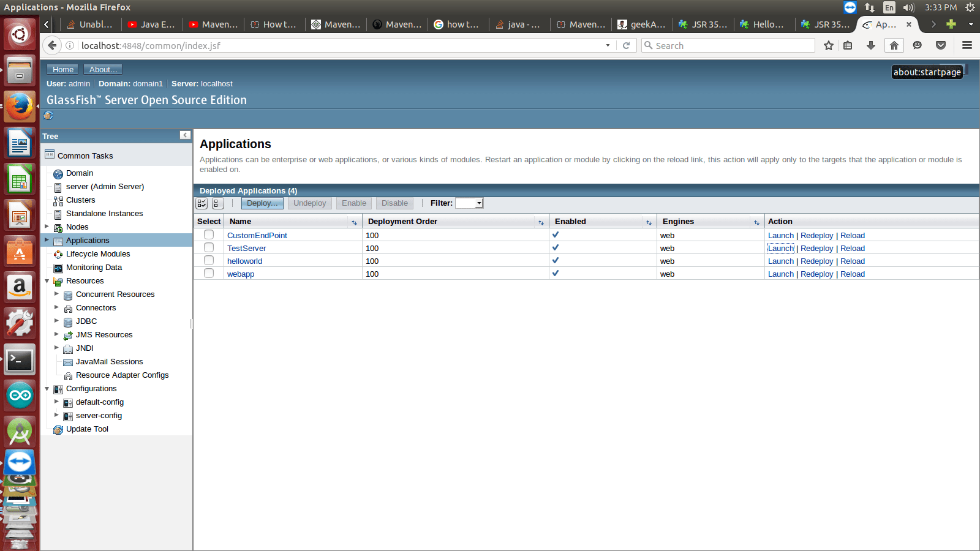Select the webapp row checkbox
The height and width of the screenshot is (551, 980).
click(x=209, y=273)
